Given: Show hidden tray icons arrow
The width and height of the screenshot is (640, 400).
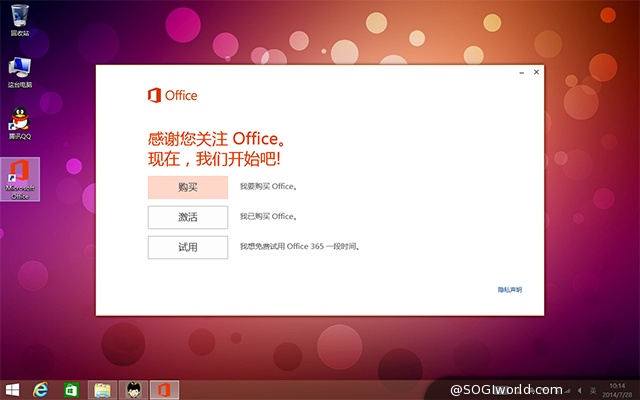Looking at the screenshot, I should pos(579,391).
